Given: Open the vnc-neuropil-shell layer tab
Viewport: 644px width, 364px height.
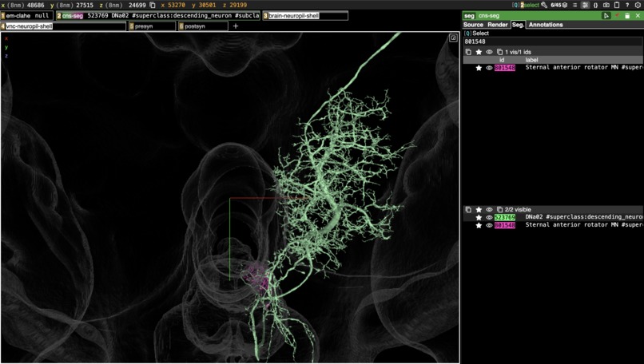Looking at the screenshot, I should coord(63,26).
